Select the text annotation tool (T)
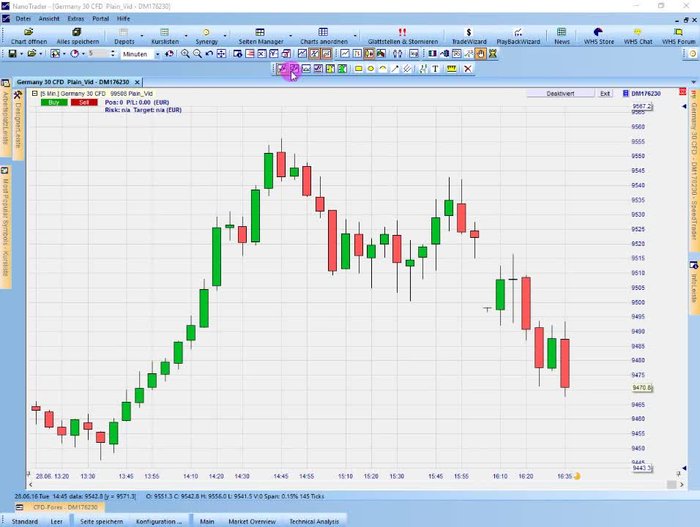Screen dimensions: 700x527 click(436, 69)
